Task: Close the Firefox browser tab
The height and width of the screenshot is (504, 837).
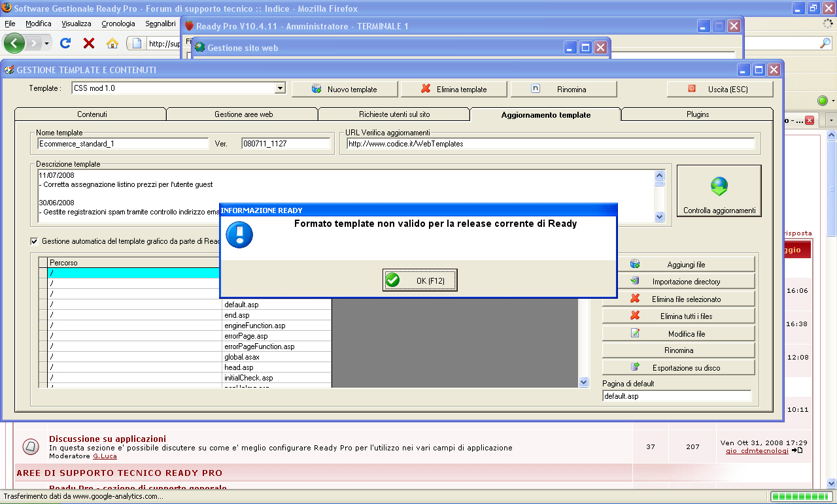Action: click(810, 121)
